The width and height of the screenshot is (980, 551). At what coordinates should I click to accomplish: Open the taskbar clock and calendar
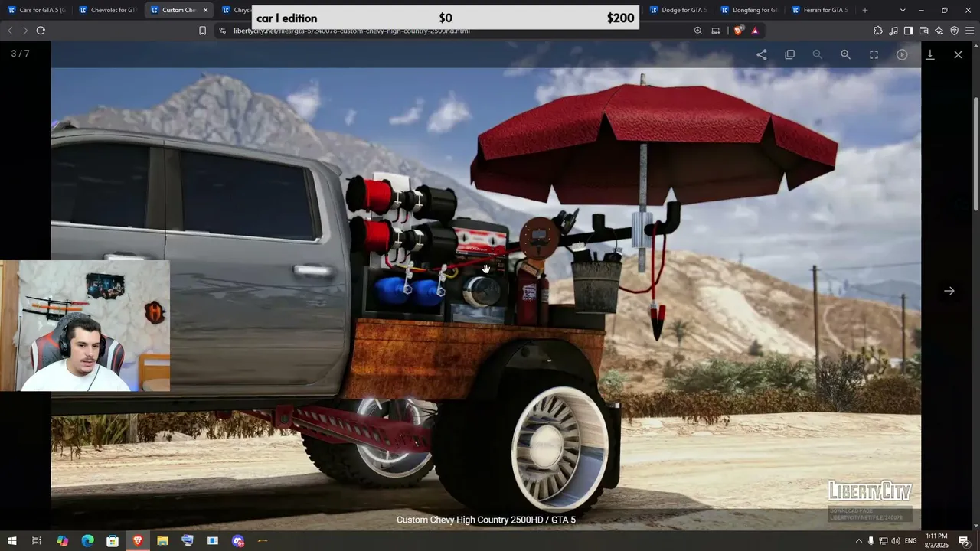936,541
